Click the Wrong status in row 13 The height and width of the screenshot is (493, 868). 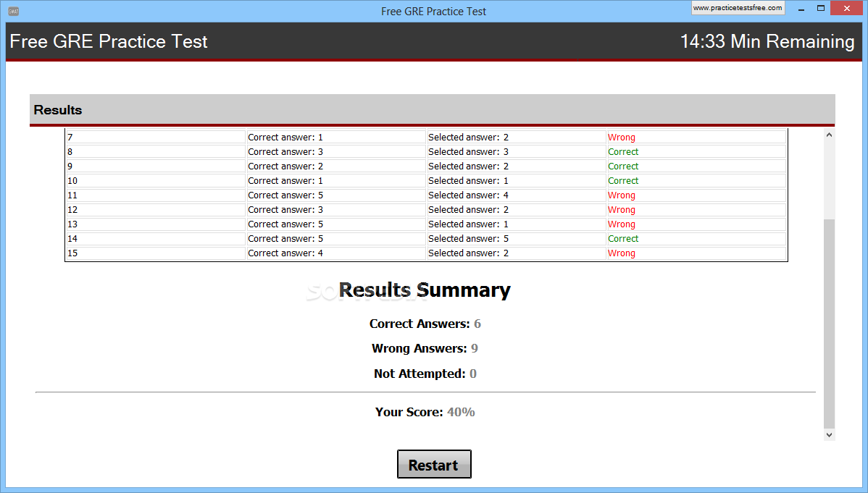(621, 224)
